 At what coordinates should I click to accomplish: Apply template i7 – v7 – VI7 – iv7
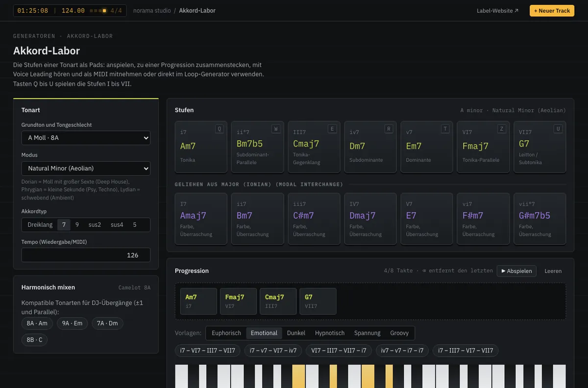(x=273, y=350)
